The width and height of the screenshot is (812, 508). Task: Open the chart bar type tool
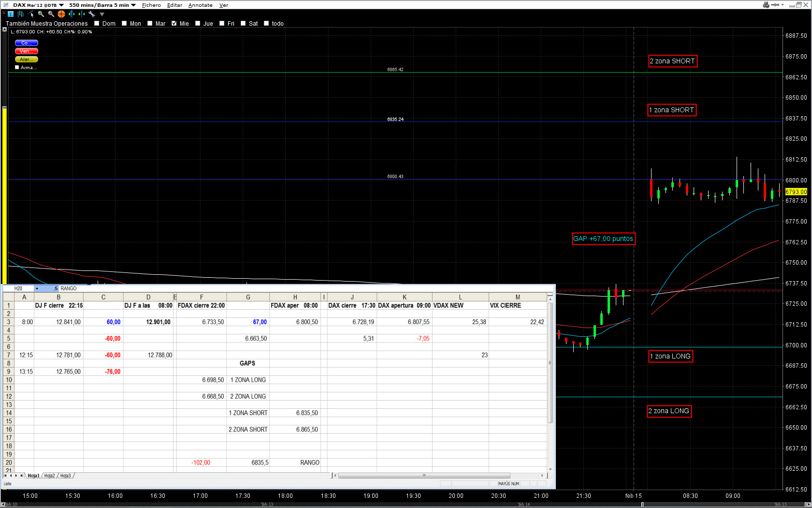tap(21, 14)
